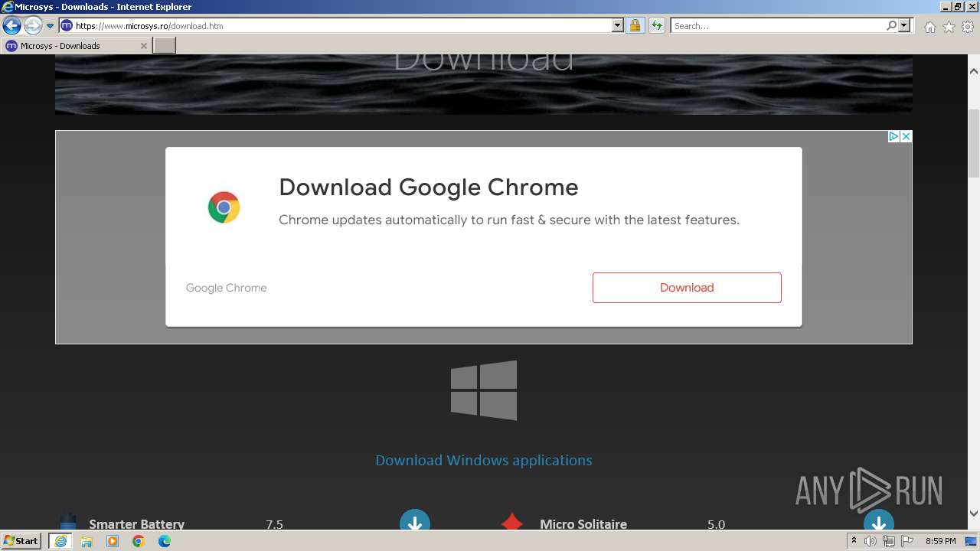Click the Refresh page icon
The height and width of the screenshot is (551, 980).
click(x=657, y=26)
